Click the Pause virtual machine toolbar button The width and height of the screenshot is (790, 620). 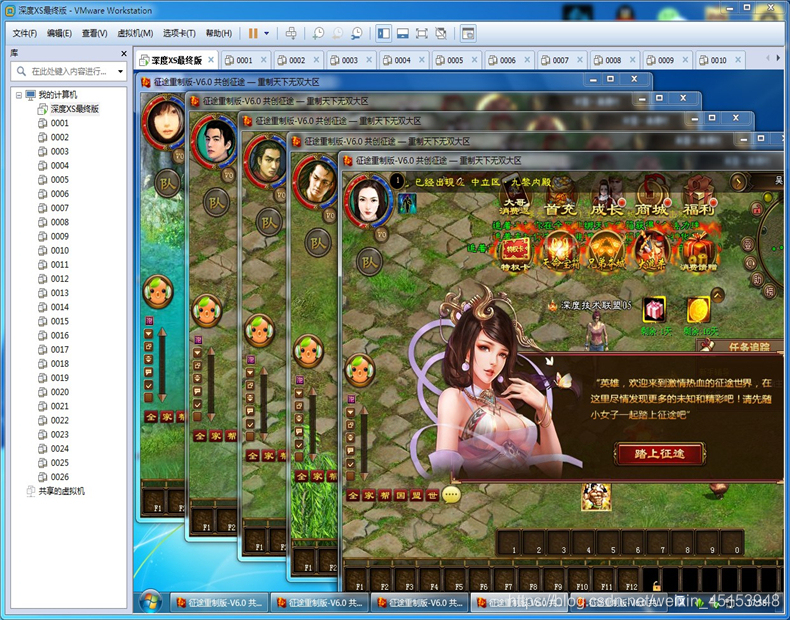[x=253, y=34]
